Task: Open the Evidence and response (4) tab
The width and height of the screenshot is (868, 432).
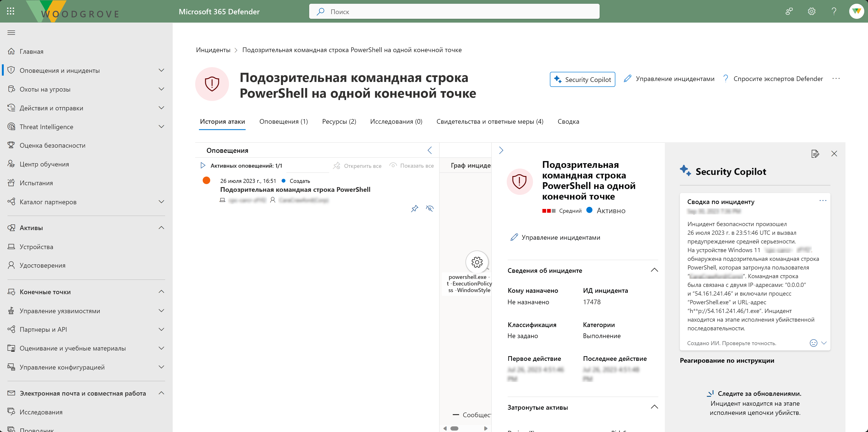Action: pyautogui.click(x=490, y=121)
